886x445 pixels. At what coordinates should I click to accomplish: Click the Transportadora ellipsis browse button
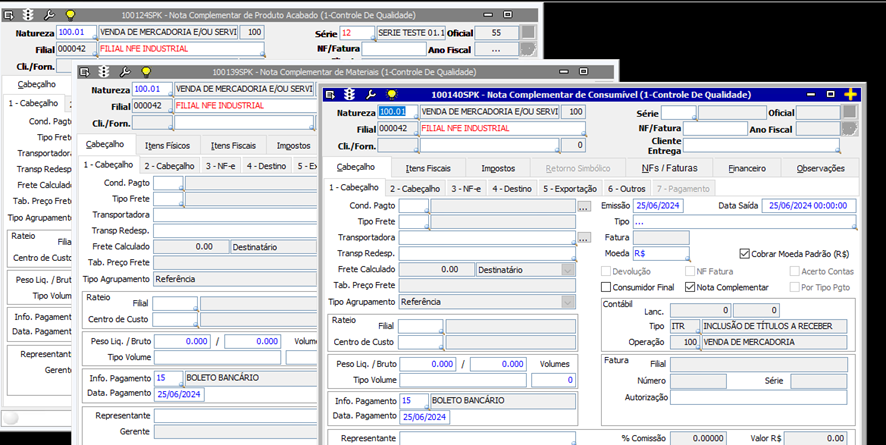click(583, 238)
